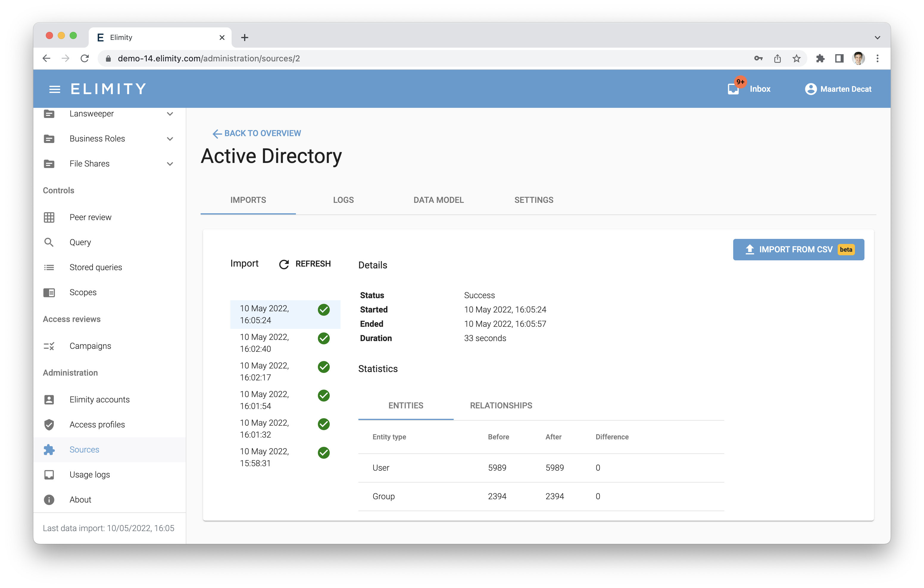Viewport: 924px width, 588px height.
Task: Click the Usage logs icon
Action: [49, 475]
